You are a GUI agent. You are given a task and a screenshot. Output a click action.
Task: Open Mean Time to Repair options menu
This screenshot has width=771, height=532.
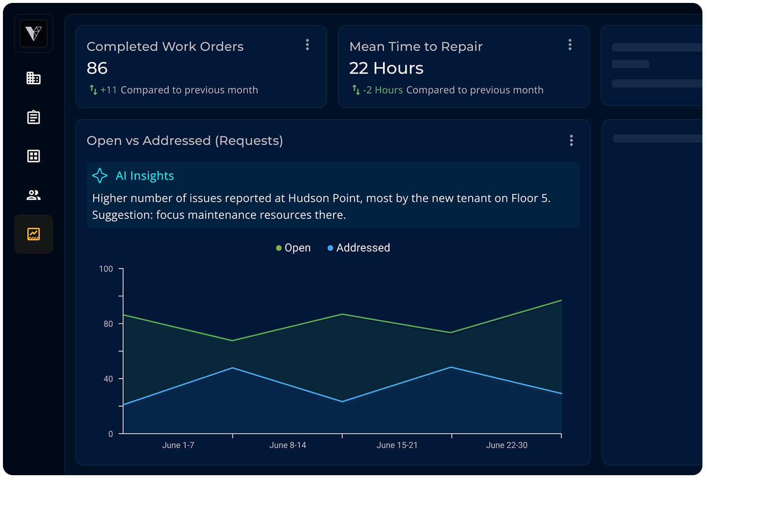click(570, 45)
